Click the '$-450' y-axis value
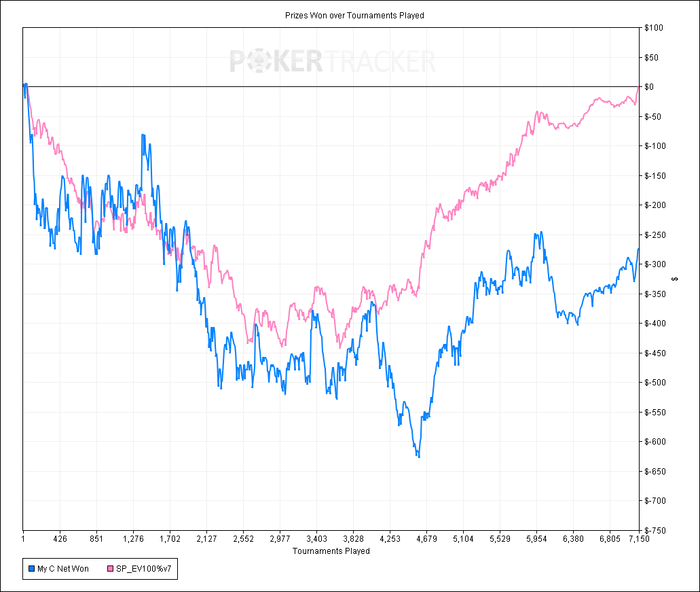 655,353
